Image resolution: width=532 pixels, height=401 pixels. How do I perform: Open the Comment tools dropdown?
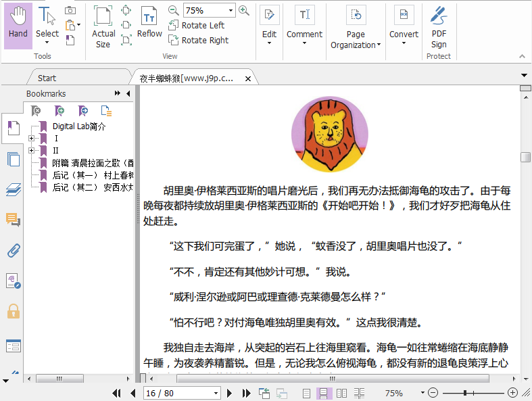(304, 26)
